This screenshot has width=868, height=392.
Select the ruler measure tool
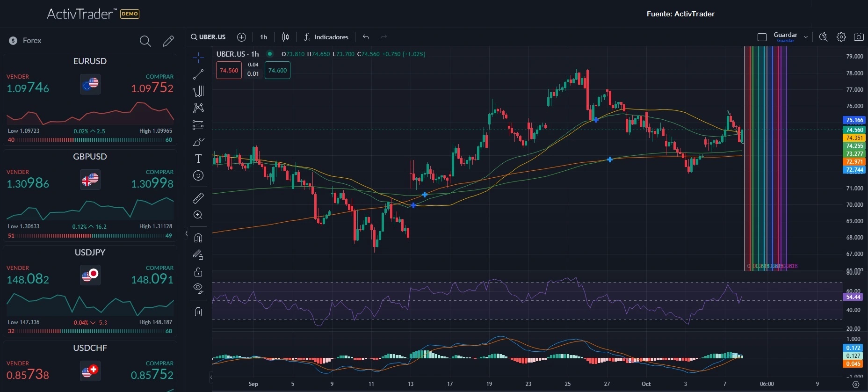coord(198,198)
